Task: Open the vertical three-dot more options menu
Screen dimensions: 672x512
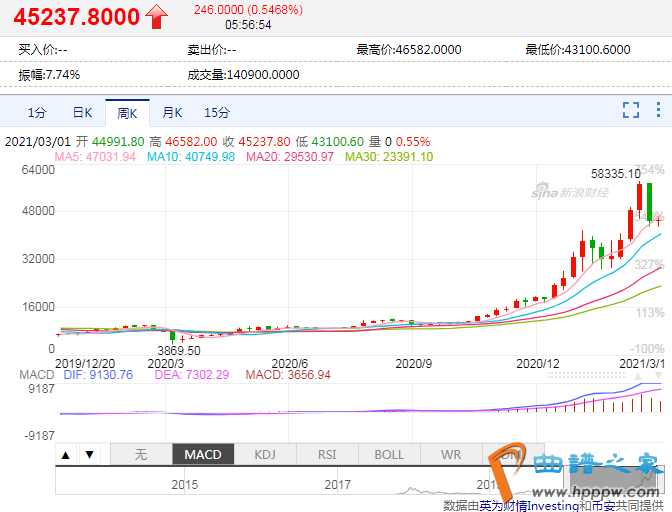Action: [658, 111]
